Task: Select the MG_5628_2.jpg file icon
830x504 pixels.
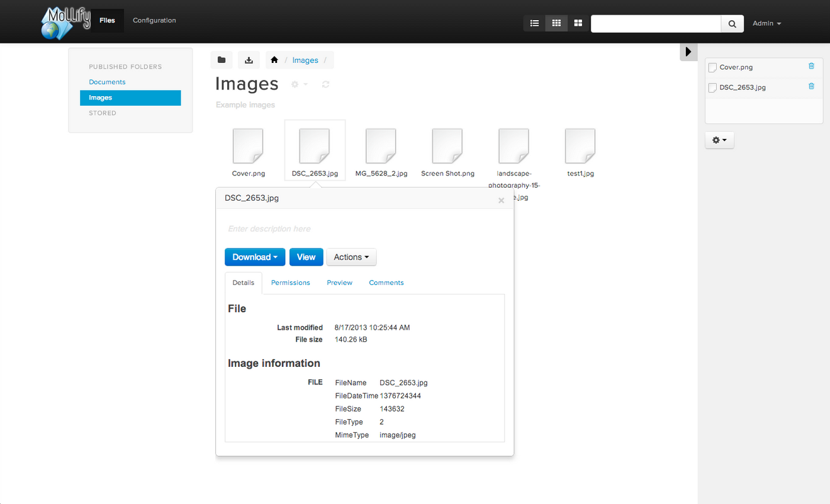Action: 381,146
